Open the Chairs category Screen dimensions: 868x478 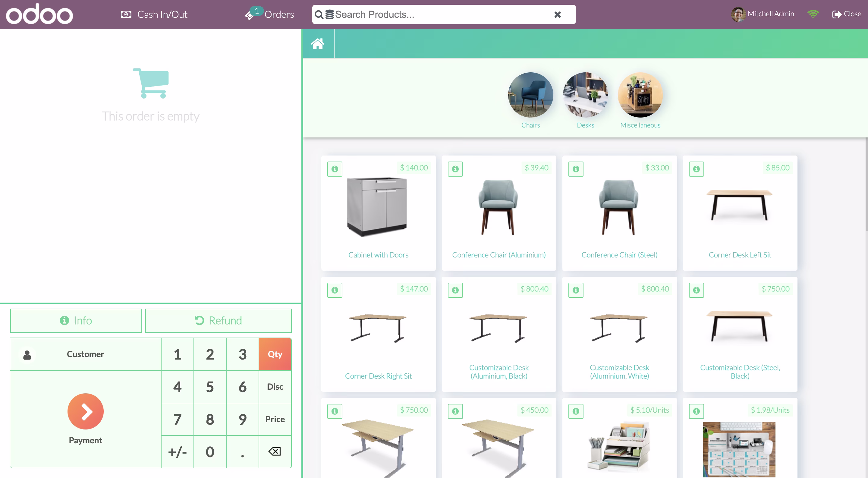click(530, 100)
